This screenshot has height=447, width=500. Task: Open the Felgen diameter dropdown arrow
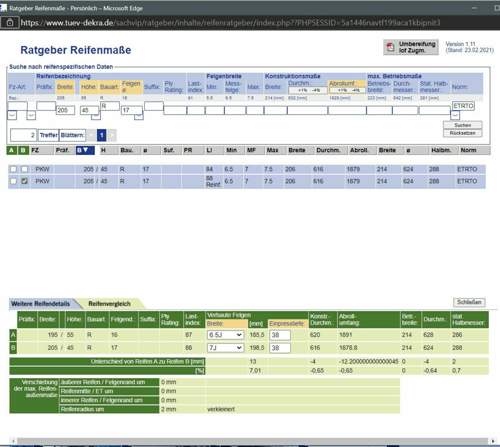[x=139, y=115]
